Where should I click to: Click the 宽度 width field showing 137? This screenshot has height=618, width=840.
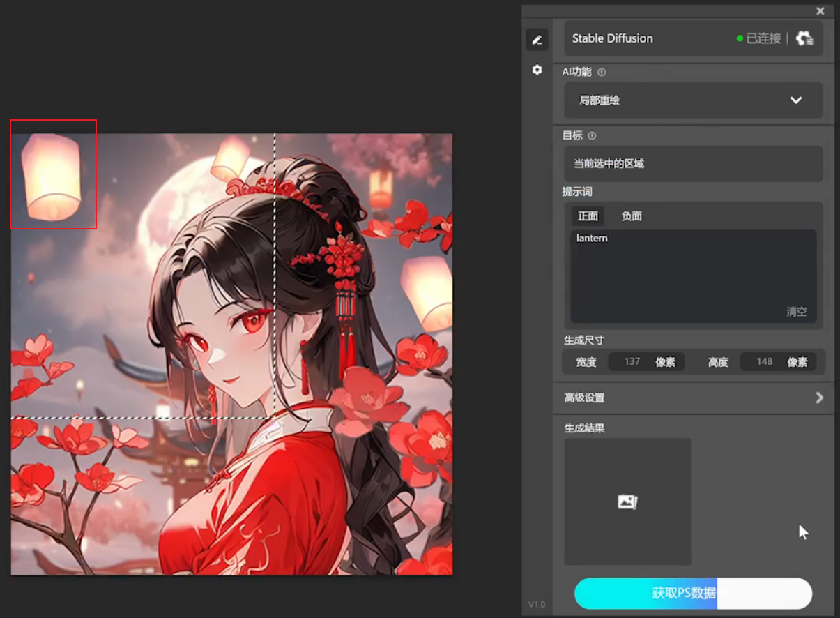pyautogui.click(x=632, y=362)
